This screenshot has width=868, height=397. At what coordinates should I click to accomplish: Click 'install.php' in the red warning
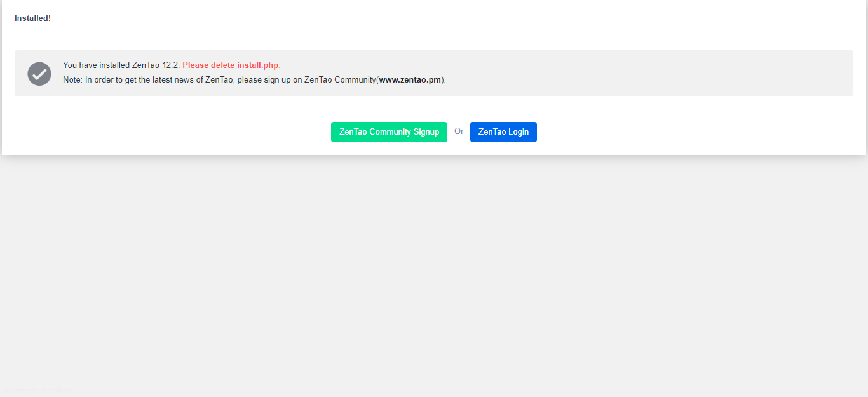pos(257,65)
